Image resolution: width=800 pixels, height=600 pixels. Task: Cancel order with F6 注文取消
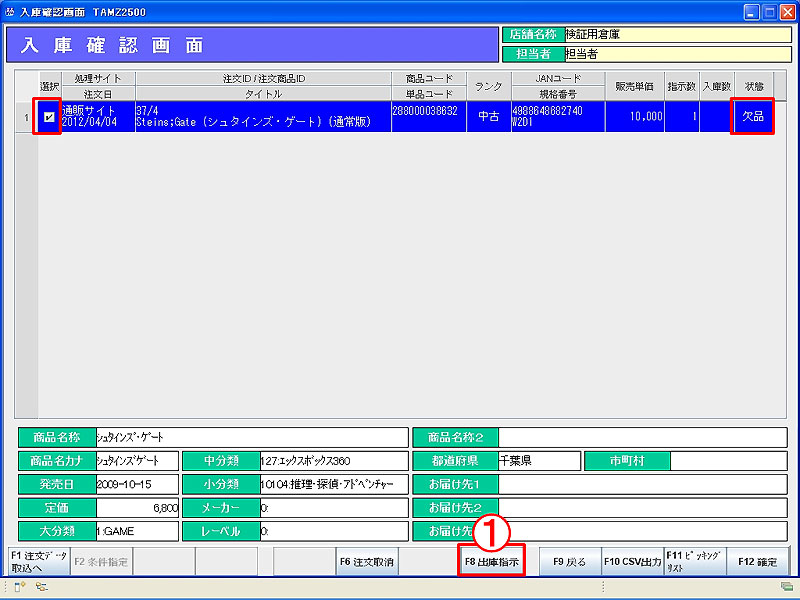pos(366,562)
